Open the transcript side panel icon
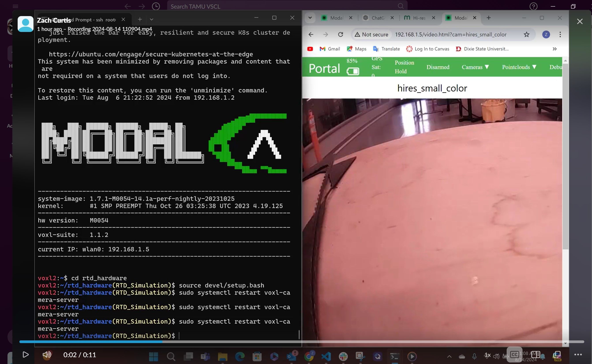 tap(536, 354)
